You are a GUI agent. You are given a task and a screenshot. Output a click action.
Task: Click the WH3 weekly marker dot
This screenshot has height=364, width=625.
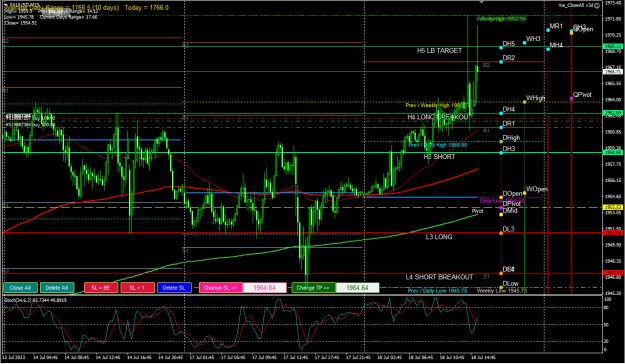coord(525,43)
